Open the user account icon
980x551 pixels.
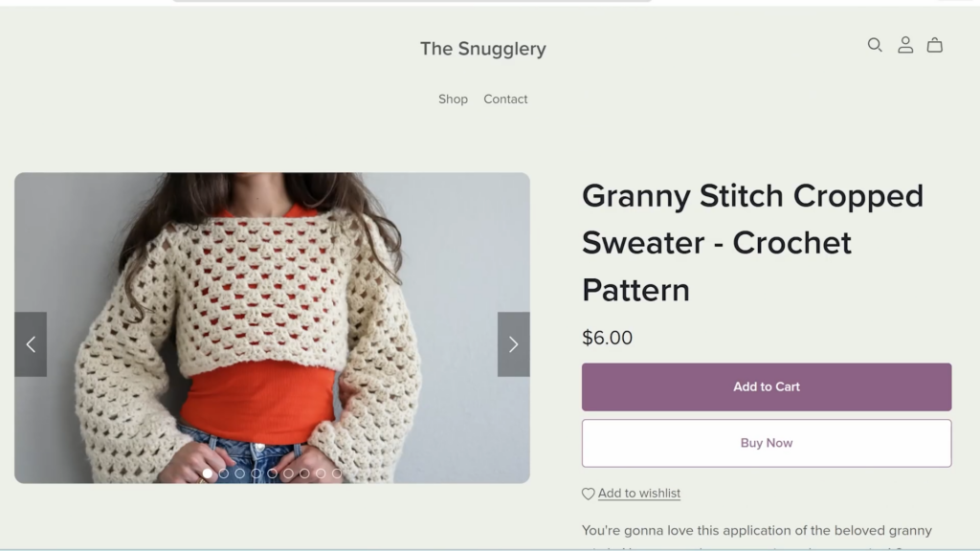(905, 45)
